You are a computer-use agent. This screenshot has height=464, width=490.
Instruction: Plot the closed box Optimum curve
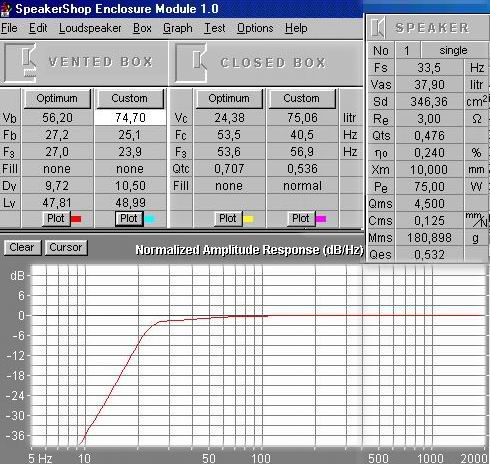click(228, 219)
